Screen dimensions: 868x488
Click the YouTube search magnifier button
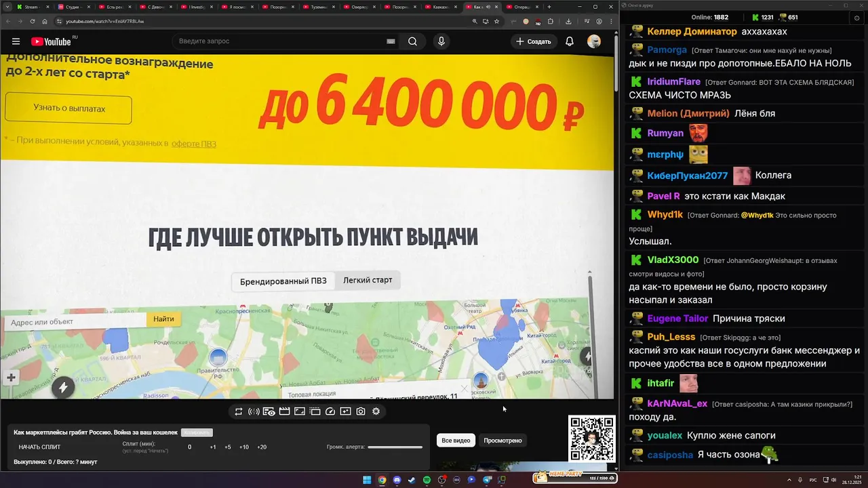[x=412, y=41]
